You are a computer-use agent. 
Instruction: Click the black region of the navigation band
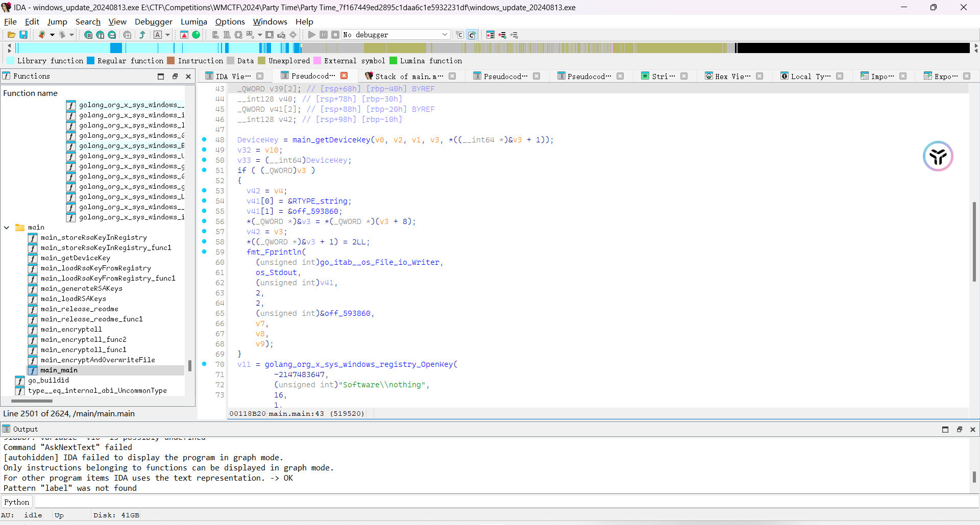click(852, 48)
